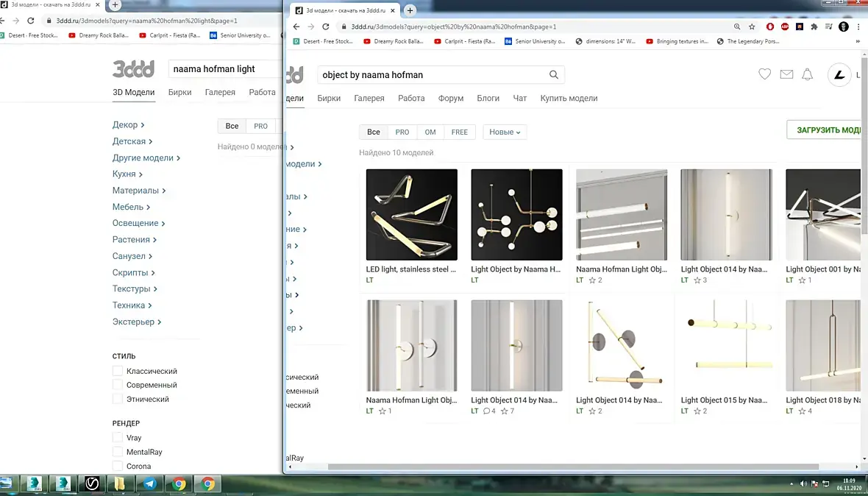This screenshot has height=496, width=868.
Task: Expand the Материалы category
Action: 139,191
